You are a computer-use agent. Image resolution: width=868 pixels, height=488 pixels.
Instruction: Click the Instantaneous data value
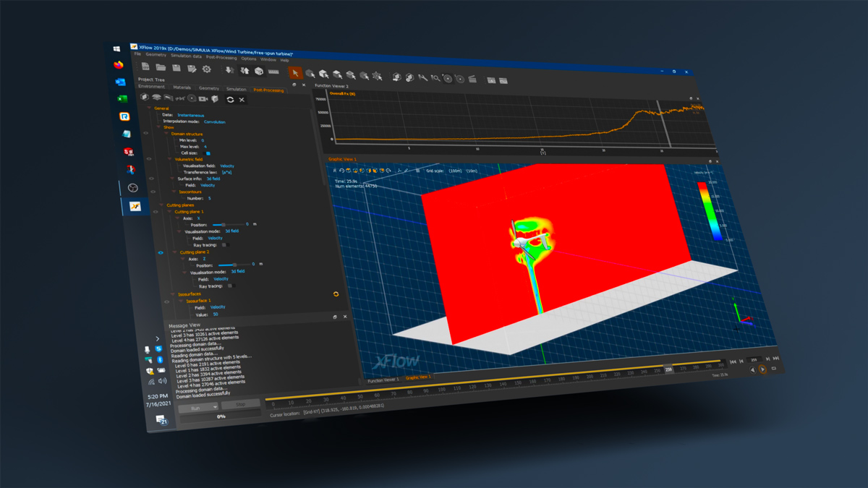coord(191,115)
